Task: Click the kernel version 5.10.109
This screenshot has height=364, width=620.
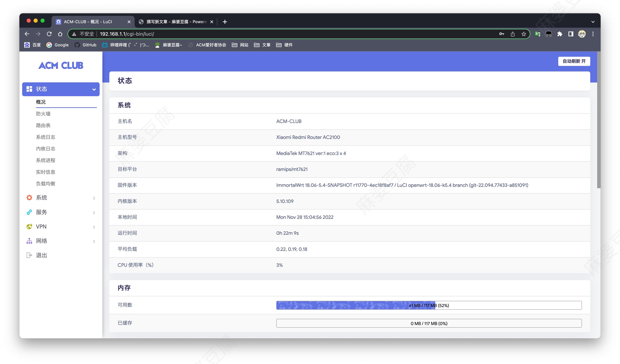Action: [x=285, y=201]
